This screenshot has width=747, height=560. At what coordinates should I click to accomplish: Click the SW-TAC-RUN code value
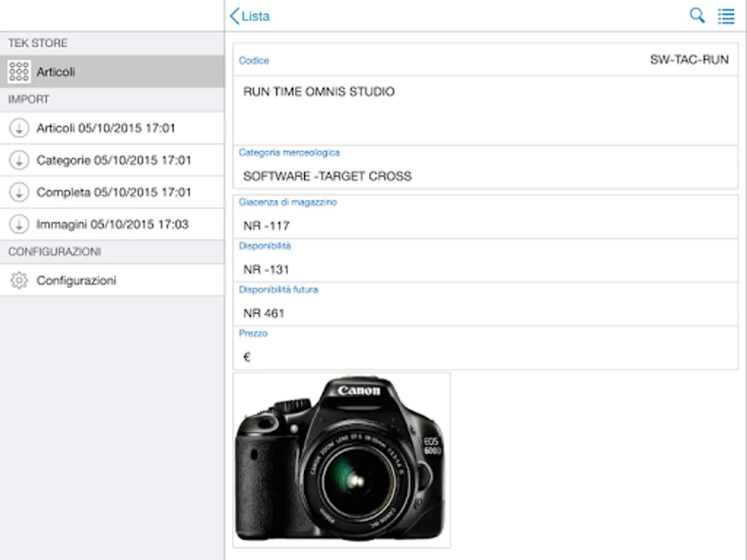[689, 60]
